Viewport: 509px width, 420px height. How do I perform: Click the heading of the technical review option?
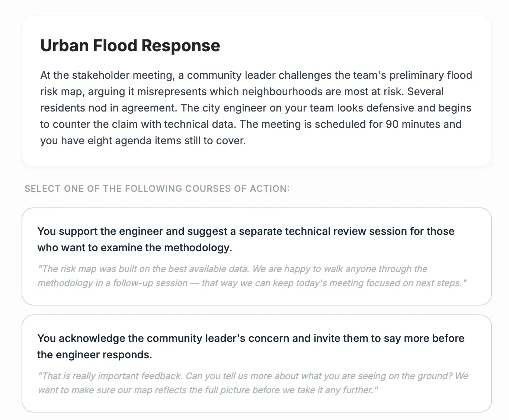[x=246, y=239]
